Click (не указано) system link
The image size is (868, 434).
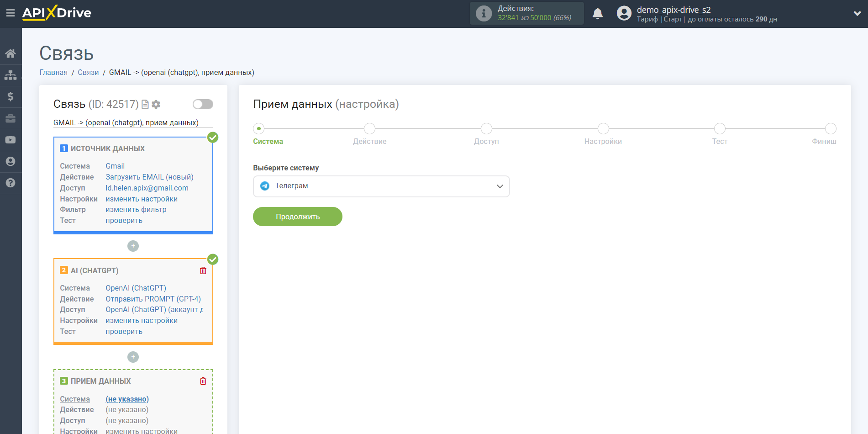[127, 399]
